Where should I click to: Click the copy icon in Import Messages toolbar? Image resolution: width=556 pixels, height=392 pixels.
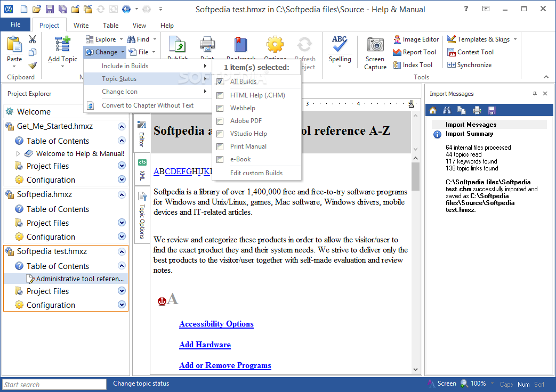pos(461,110)
